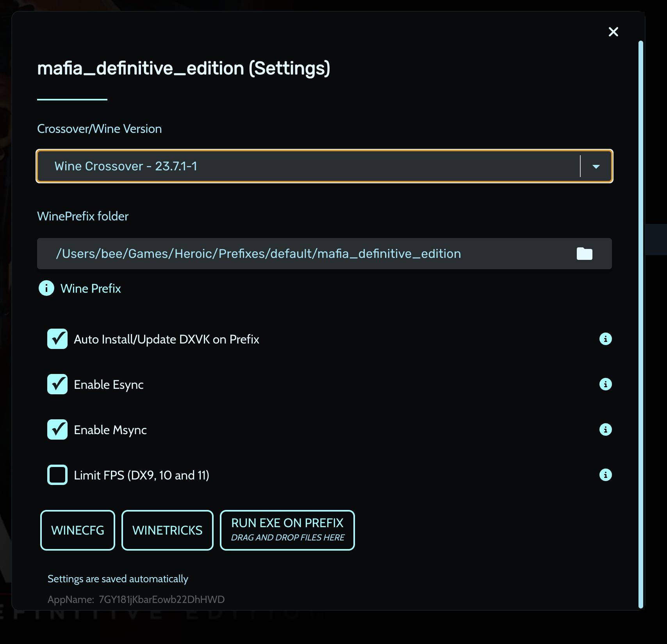This screenshot has height=644, width=667.
Task: Click the AppName value 7GY181jKbarEowb22DhHWD
Action: point(162,599)
